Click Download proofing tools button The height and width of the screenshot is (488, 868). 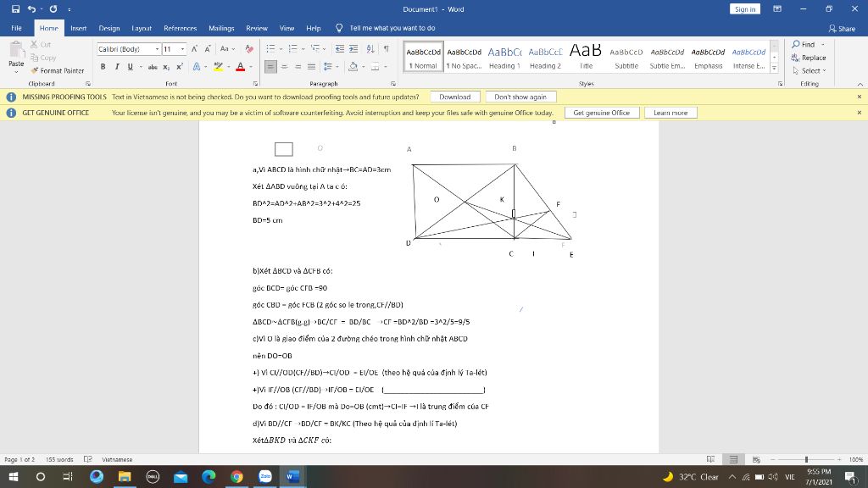(x=455, y=97)
